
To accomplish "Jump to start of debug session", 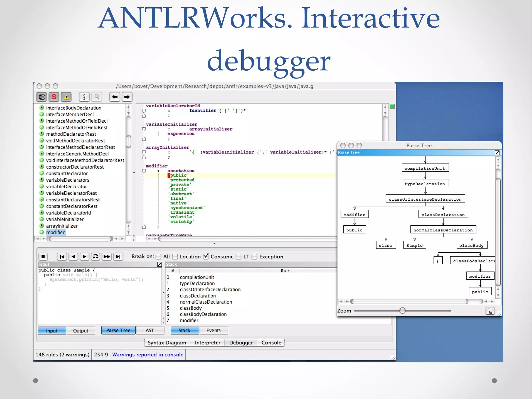I will (x=62, y=257).
